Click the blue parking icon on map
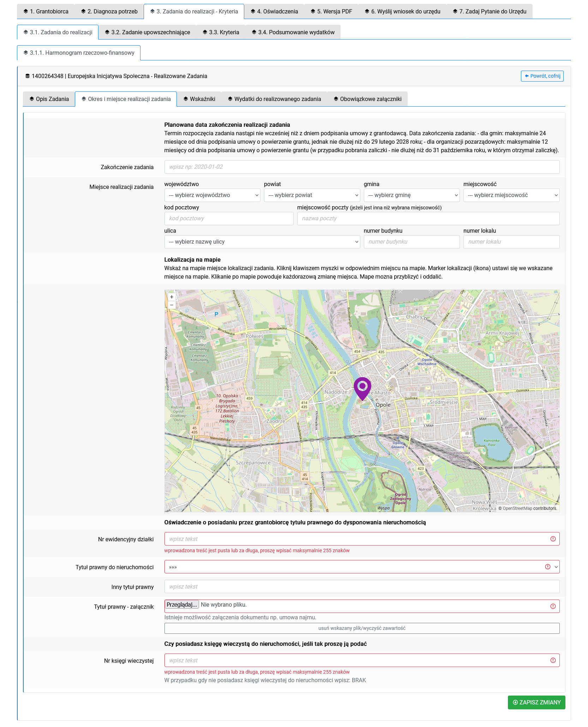This screenshot has width=588, height=727. pos(216,314)
